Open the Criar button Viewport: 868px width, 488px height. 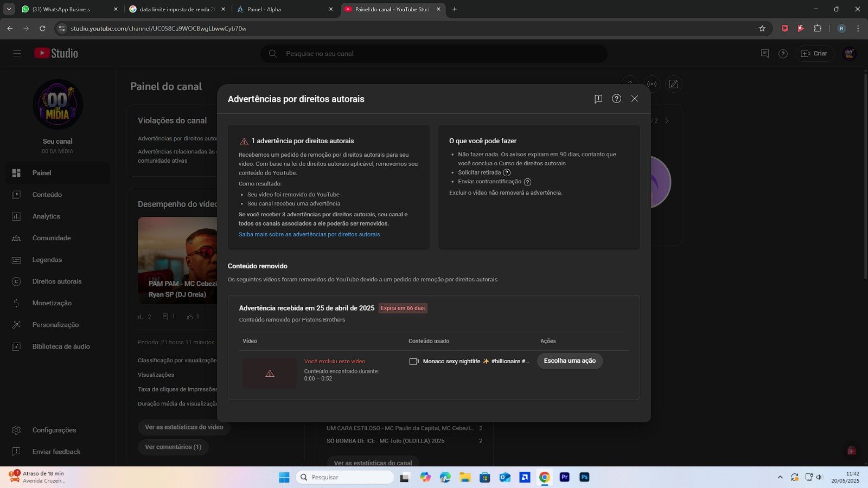(814, 53)
